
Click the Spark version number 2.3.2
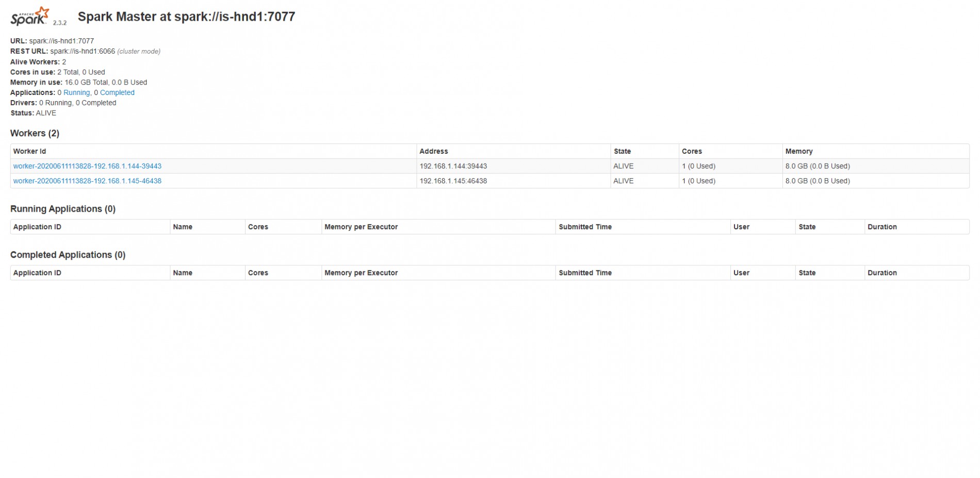pos(60,23)
